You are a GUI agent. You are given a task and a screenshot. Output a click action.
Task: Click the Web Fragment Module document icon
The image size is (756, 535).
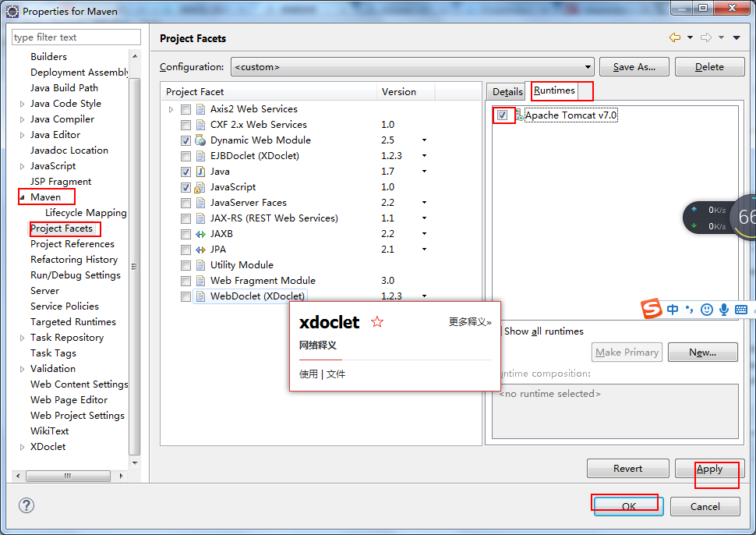pos(200,281)
